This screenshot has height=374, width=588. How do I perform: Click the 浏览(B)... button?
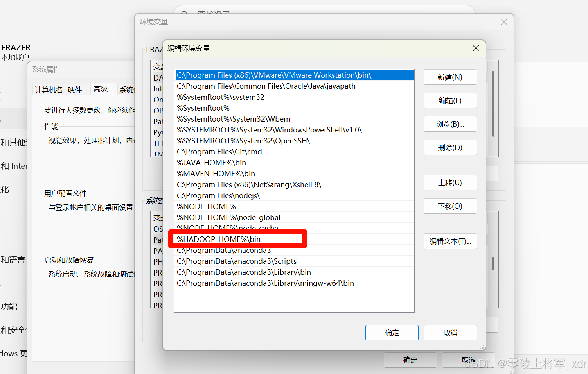pos(450,124)
